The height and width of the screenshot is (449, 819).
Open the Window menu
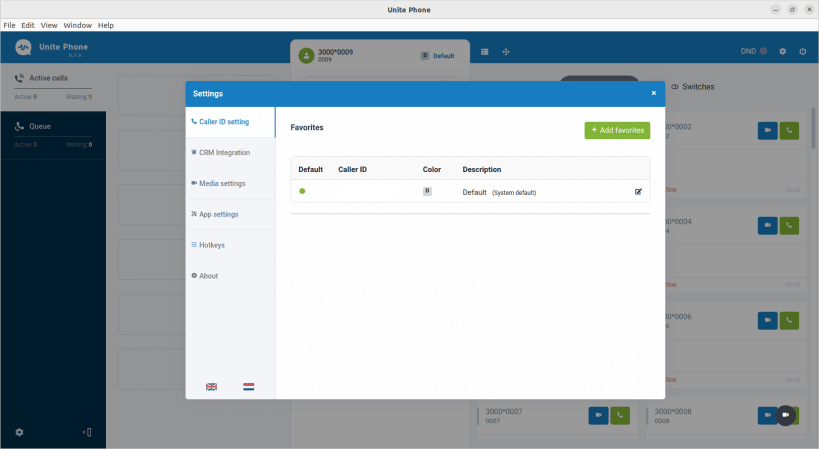click(77, 25)
